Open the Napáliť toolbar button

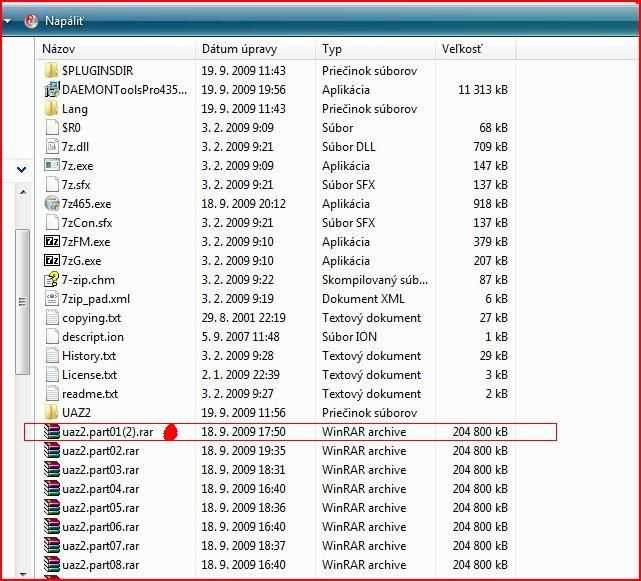pyautogui.click(x=55, y=21)
